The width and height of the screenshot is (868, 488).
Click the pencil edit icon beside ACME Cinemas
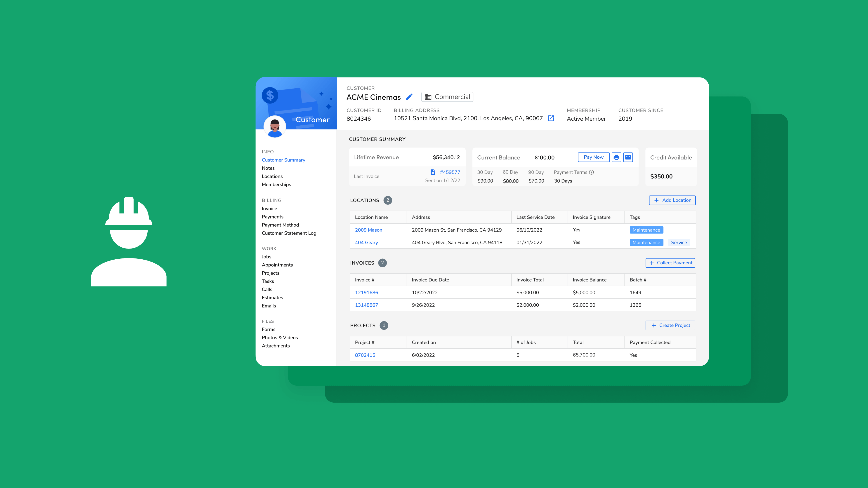click(x=409, y=97)
